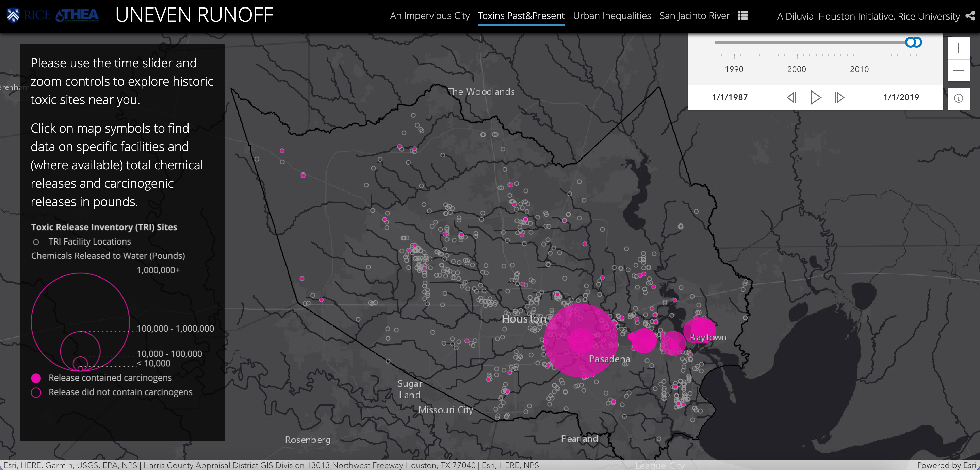Click the < 10,000 legend label
This screenshot has height=470, width=980.
point(154,364)
